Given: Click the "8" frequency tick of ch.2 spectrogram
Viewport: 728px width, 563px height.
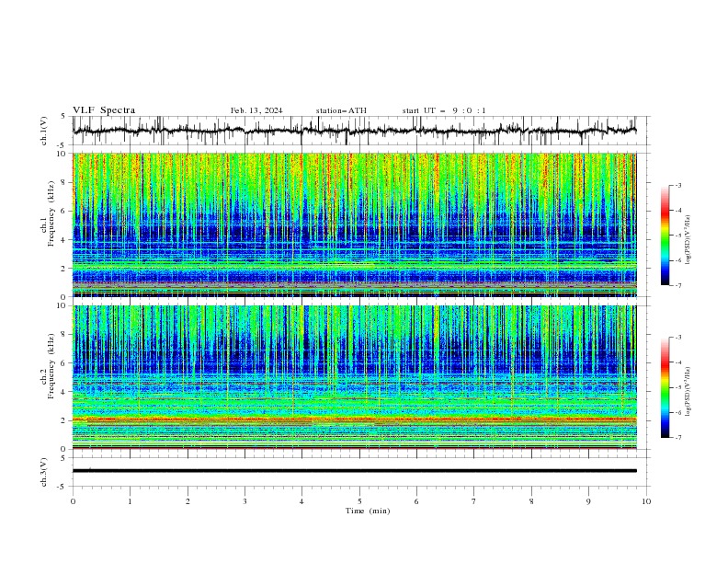Looking at the screenshot, I should tap(65, 335).
